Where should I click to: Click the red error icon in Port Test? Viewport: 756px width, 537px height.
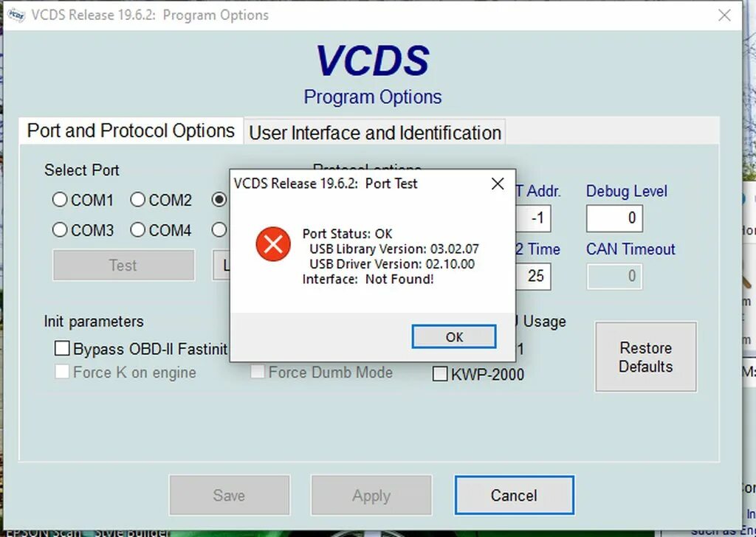273,244
